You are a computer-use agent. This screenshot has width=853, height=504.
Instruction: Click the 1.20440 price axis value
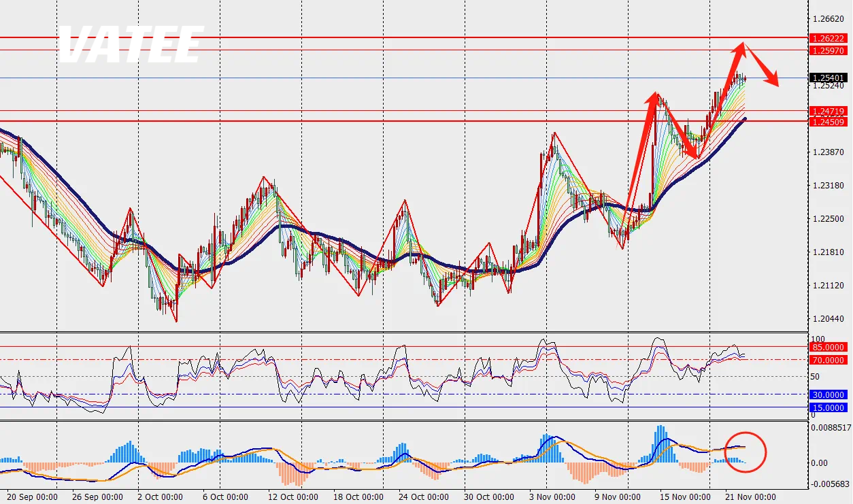click(829, 319)
